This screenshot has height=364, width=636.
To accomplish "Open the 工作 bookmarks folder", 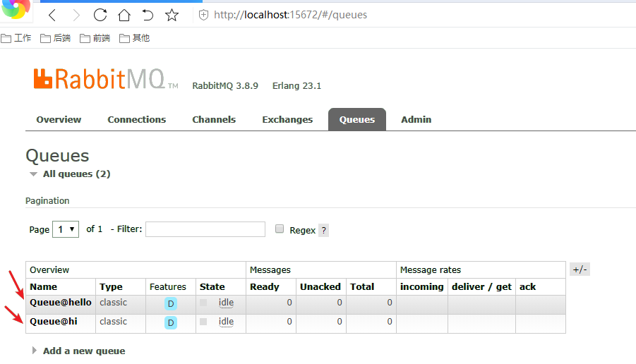I will [16, 38].
